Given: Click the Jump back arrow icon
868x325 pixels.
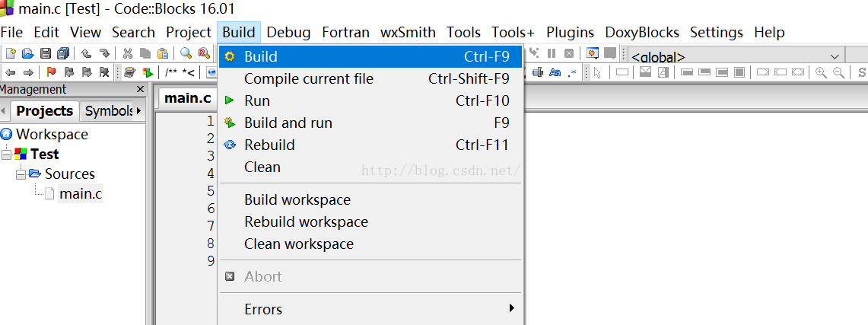Looking at the screenshot, I should coord(11,72).
